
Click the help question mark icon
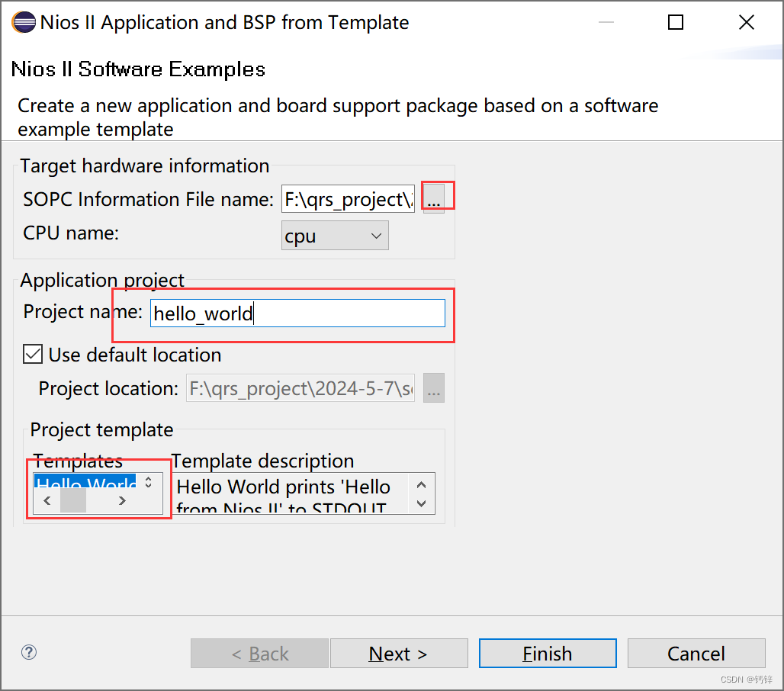[29, 652]
